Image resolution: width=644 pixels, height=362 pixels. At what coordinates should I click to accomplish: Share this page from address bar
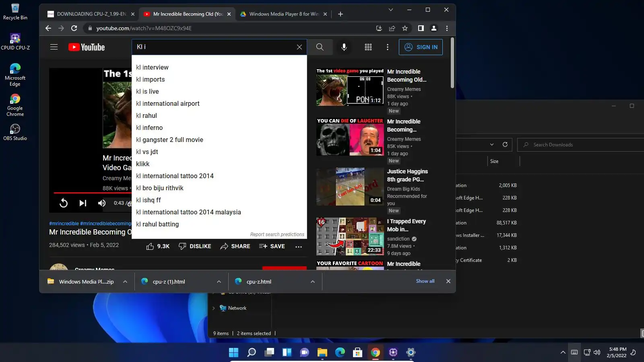(392, 28)
